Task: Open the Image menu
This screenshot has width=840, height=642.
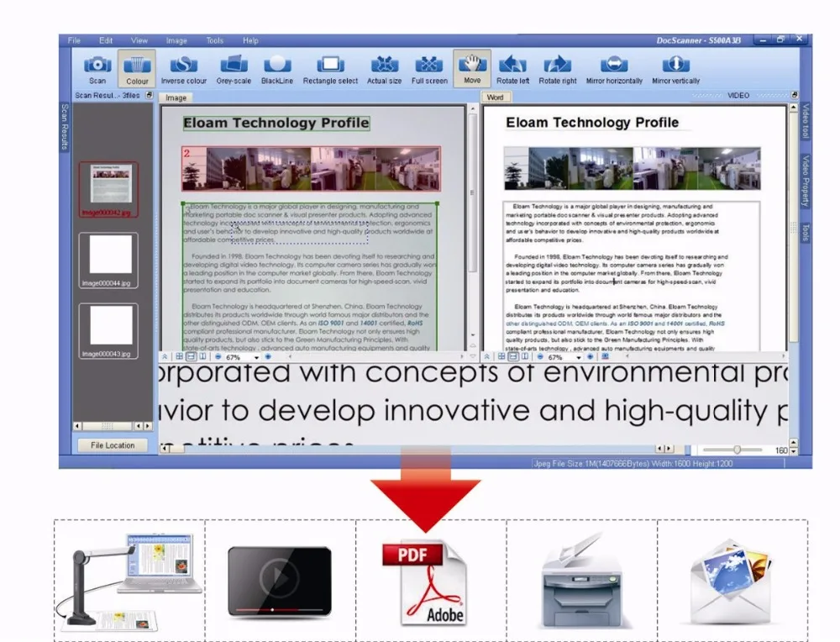Action: [x=176, y=40]
